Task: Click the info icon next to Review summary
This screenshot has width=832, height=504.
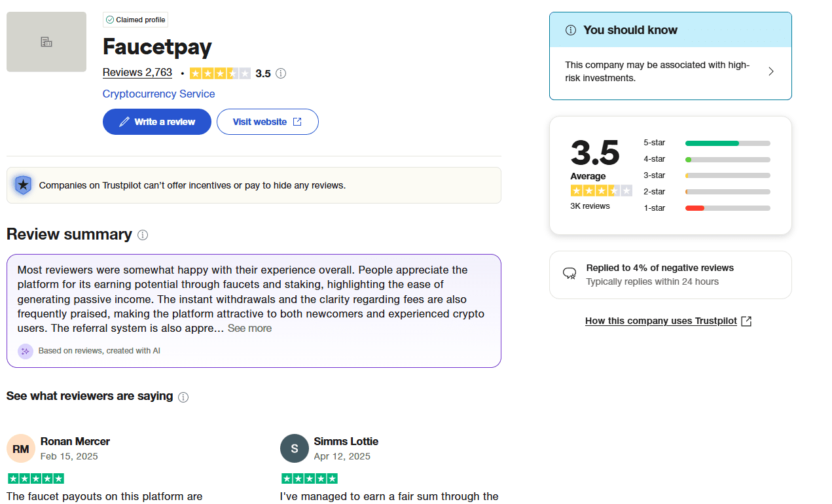Action: [x=143, y=235]
